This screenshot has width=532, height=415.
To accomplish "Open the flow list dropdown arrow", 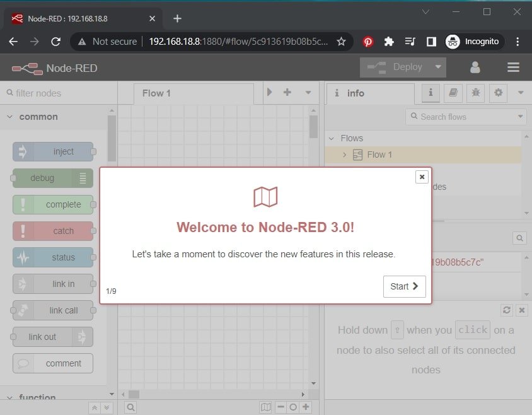I will pos(308,92).
